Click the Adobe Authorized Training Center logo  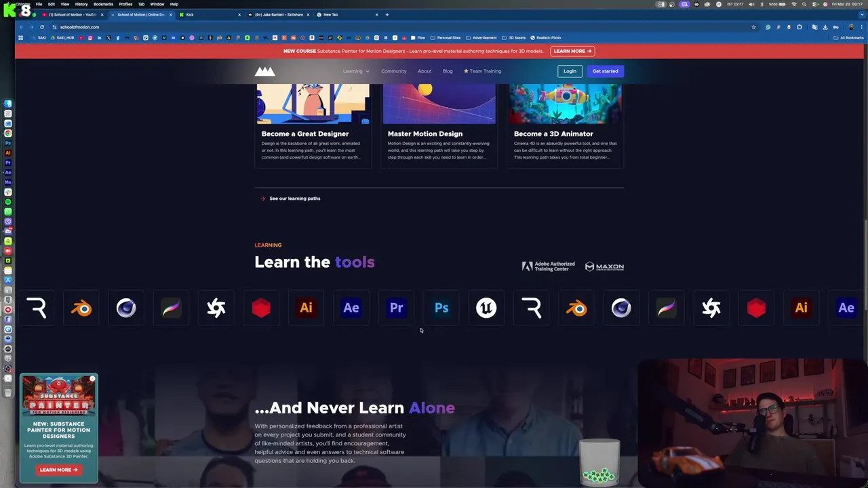(x=548, y=266)
